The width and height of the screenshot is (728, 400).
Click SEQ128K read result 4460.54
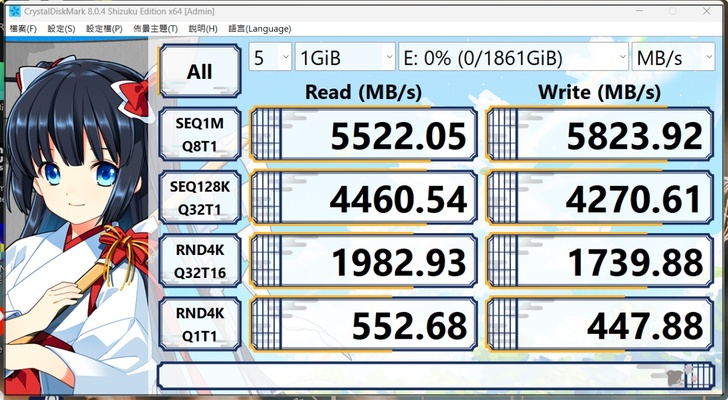click(x=364, y=197)
